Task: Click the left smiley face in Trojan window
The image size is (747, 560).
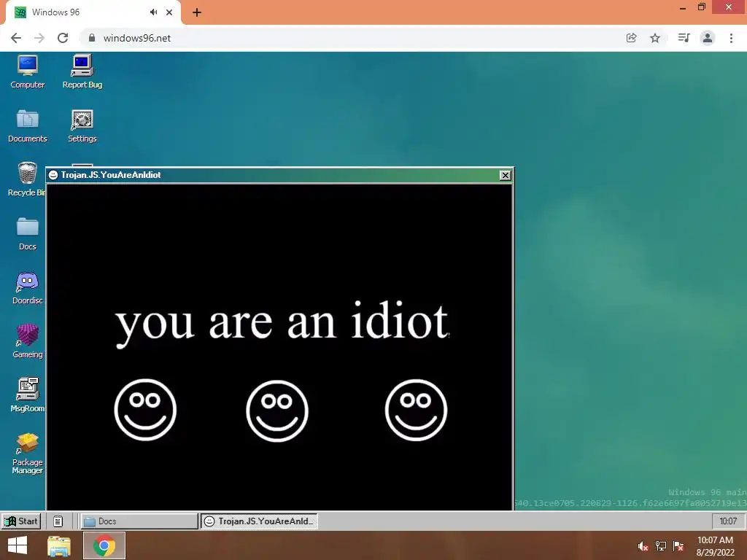Action: 145,410
